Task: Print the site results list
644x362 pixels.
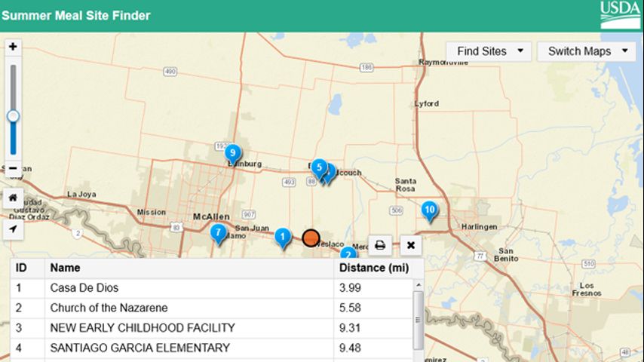Action: click(x=380, y=245)
